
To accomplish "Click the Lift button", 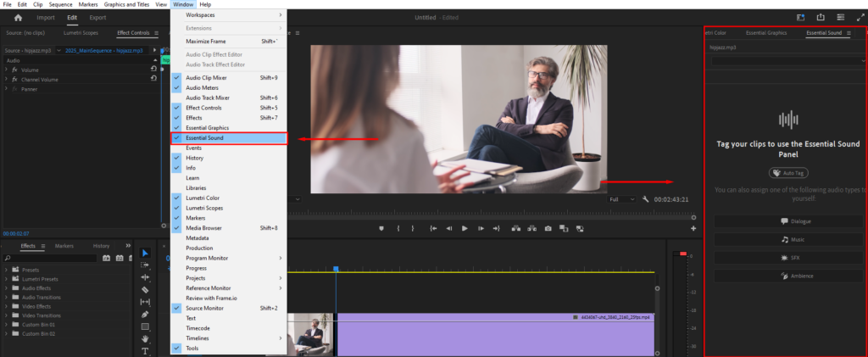I will (x=516, y=228).
